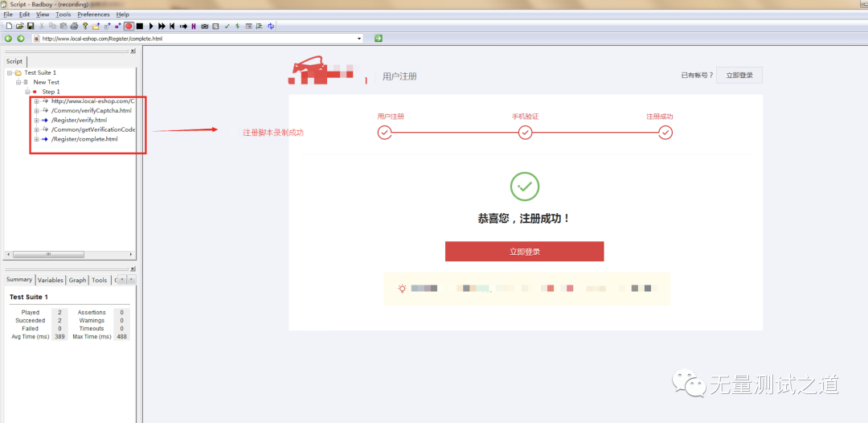Select the Step 1 tree item
The height and width of the screenshot is (423, 868).
[51, 92]
